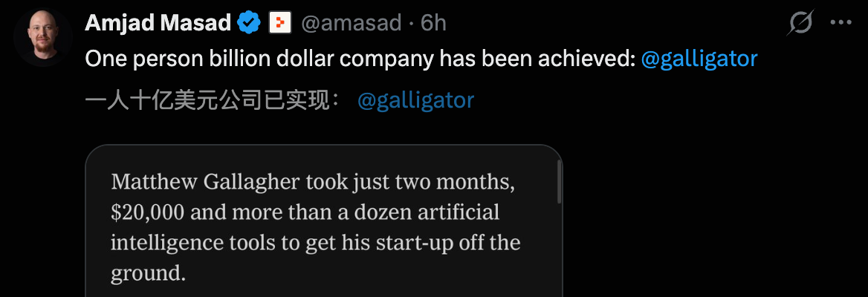This screenshot has width=868, height=297.
Task: Click the 6h post timestamp
Action: point(433,23)
